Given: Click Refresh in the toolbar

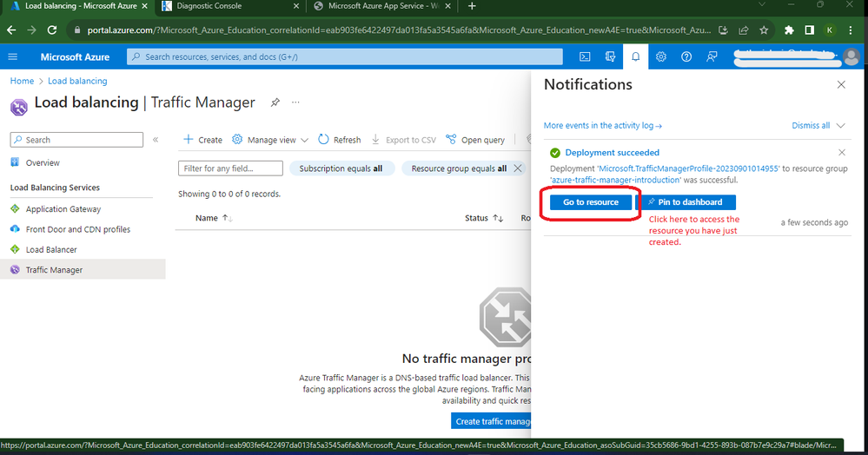Looking at the screenshot, I should (x=340, y=140).
